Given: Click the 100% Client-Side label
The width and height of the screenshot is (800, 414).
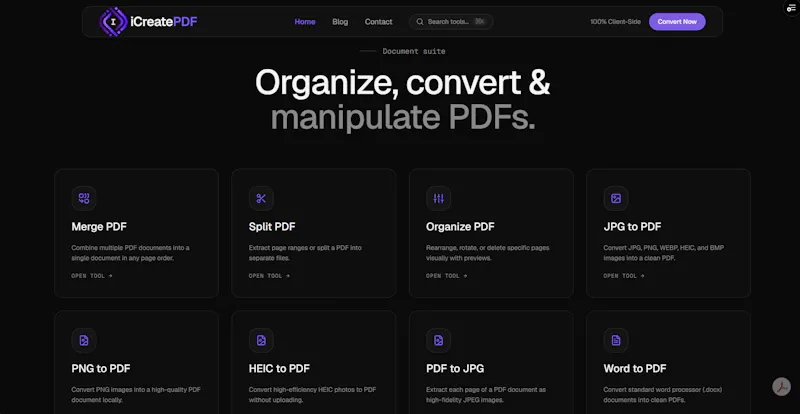Looking at the screenshot, I should pos(615,22).
